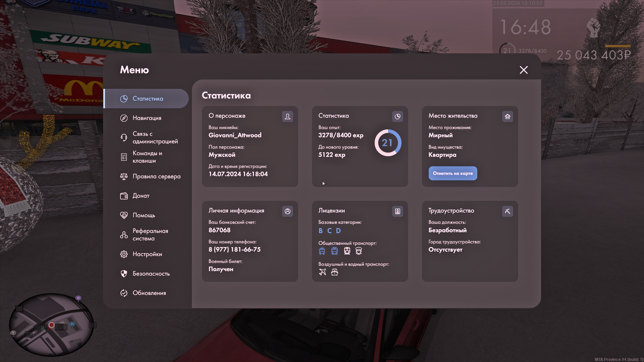Click the first bus transport license icon
The width and height of the screenshot is (644, 362).
(x=322, y=251)
